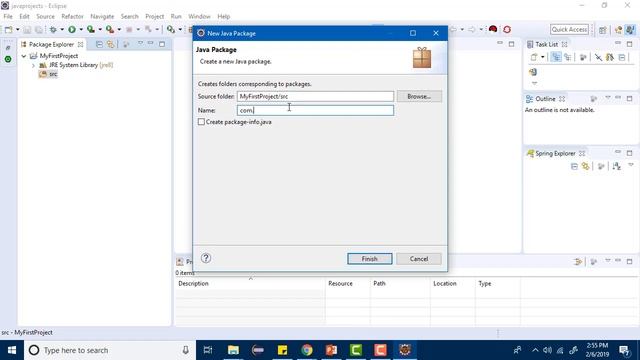The width and height of the screenshot is (640, 360).
Task: Open Run button dropdown arrow
Action: [81, 29]
